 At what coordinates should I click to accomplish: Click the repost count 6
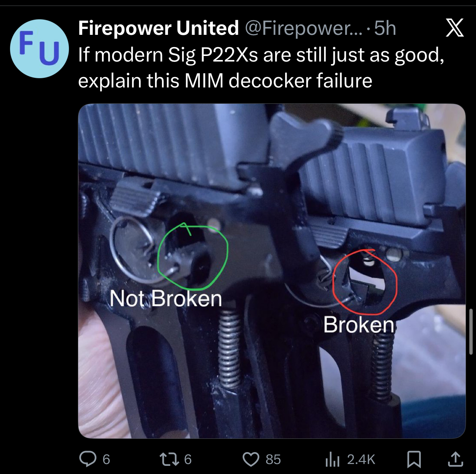coord(188,460)
